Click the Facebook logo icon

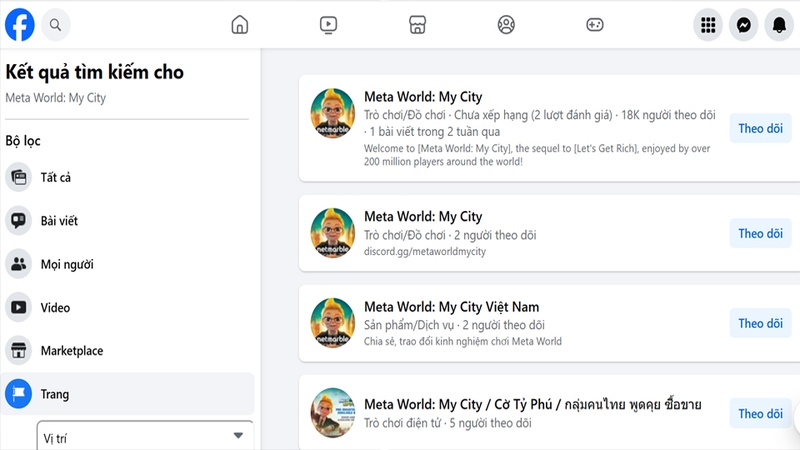(19, 24)
